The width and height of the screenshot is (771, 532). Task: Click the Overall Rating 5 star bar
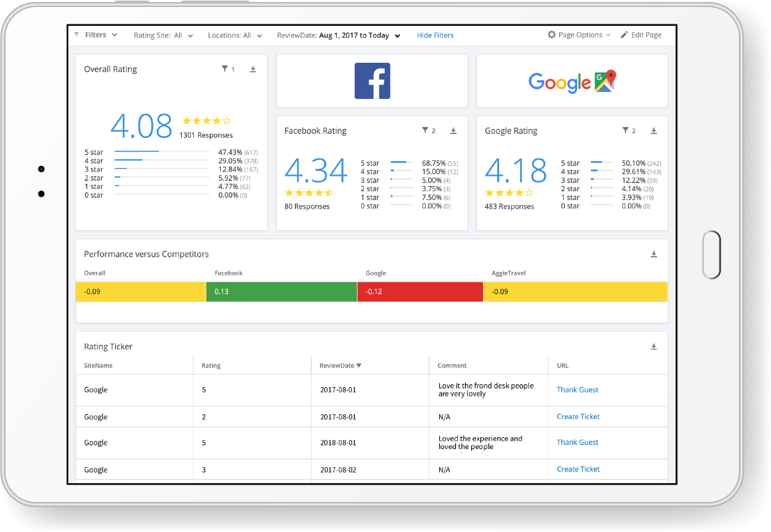coord(162,151)
